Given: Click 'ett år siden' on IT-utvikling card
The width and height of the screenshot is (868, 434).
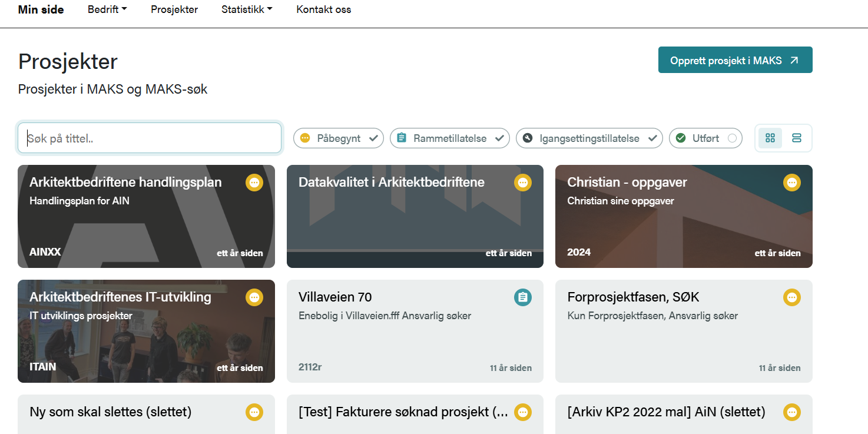Looking at the screenshot, I should [240, 368].
